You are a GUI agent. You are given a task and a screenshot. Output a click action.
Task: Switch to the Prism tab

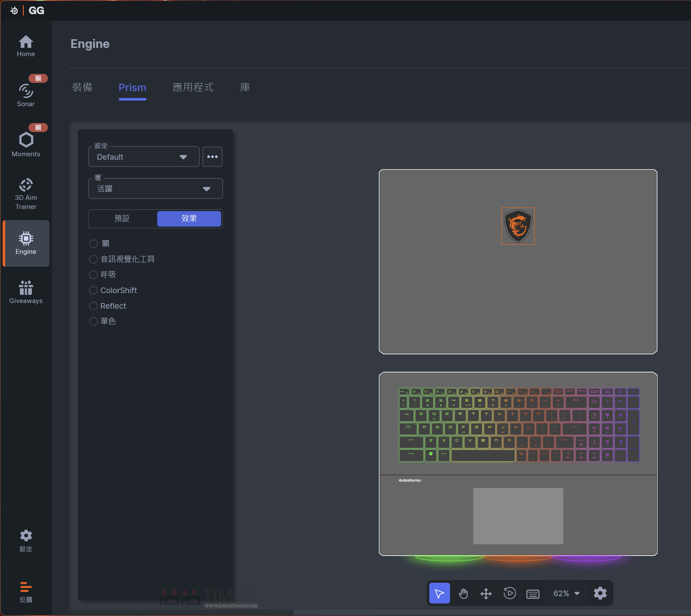pyautogui.click(x=133, y=88)
